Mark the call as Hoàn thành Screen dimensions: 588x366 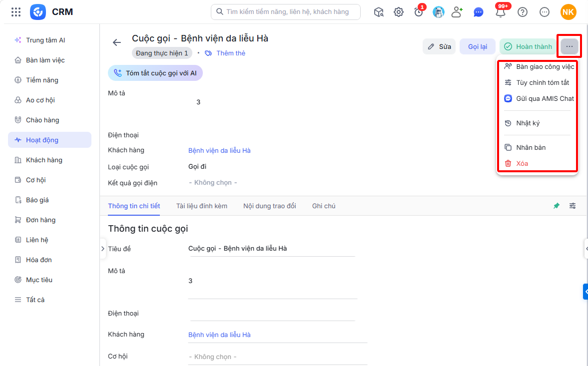point(528,46)
